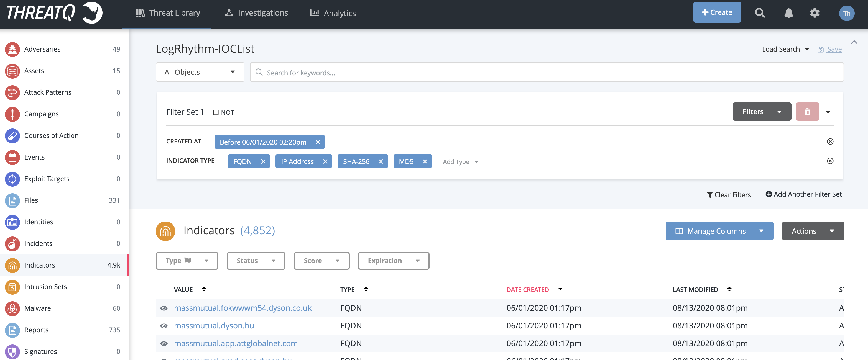Sort by VALUE column header
This screenshot has height=360, width=868.
coord(190,290)
